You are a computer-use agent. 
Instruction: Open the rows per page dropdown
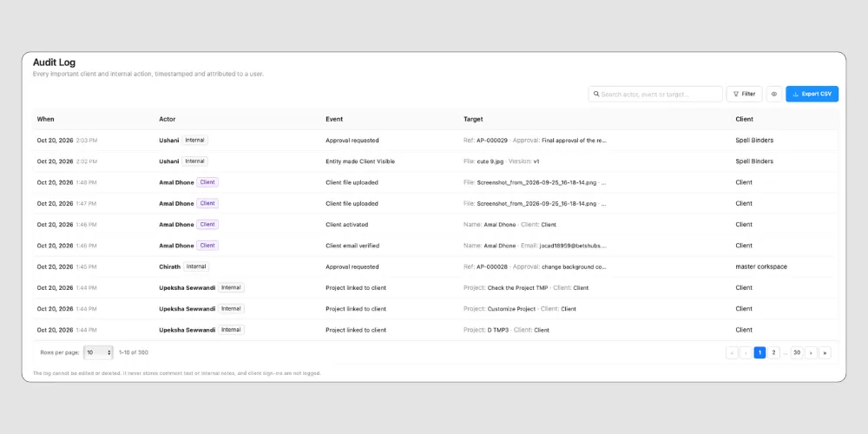pyautogui.click(x=99, y=352)
